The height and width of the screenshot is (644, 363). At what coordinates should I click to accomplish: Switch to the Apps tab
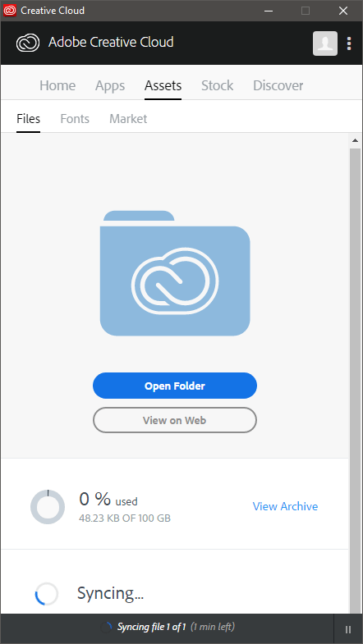110,86
